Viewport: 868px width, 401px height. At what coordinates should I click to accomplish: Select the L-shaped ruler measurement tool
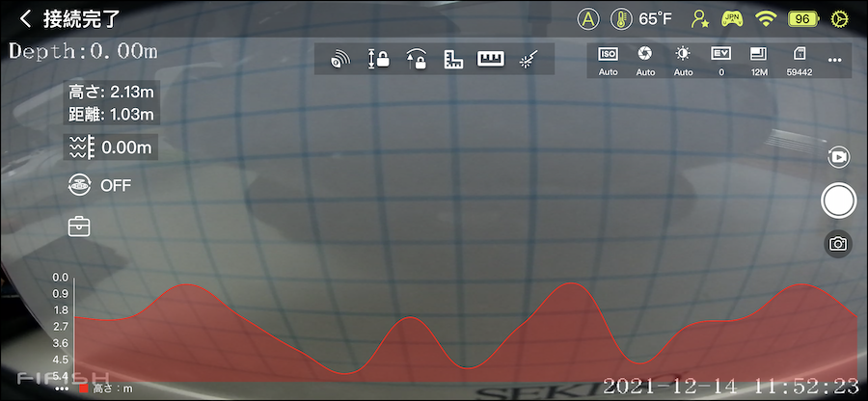point(454,60)
